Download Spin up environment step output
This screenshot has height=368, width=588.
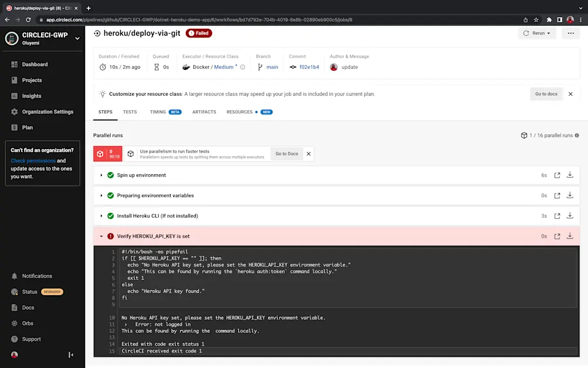pyautogui.click(x=570, y=175)
